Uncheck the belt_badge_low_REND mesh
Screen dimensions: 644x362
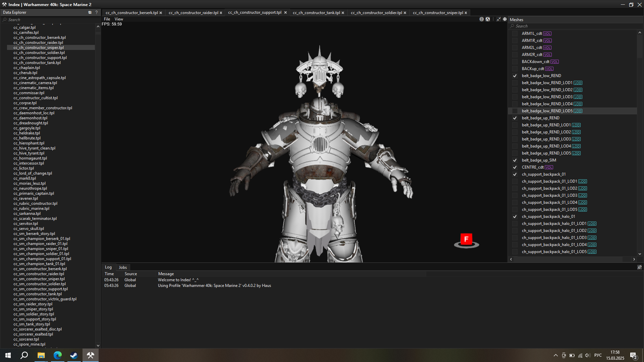515,76
